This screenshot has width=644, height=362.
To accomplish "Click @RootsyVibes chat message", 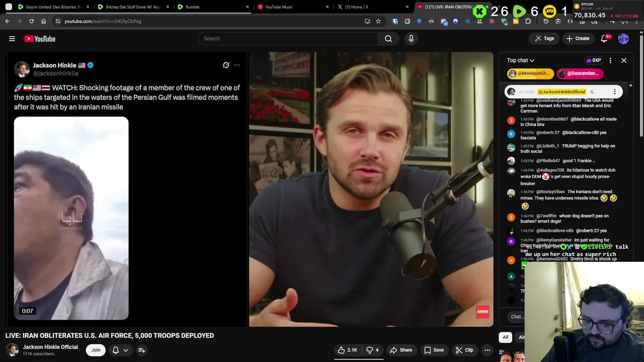I will (563, 199).
